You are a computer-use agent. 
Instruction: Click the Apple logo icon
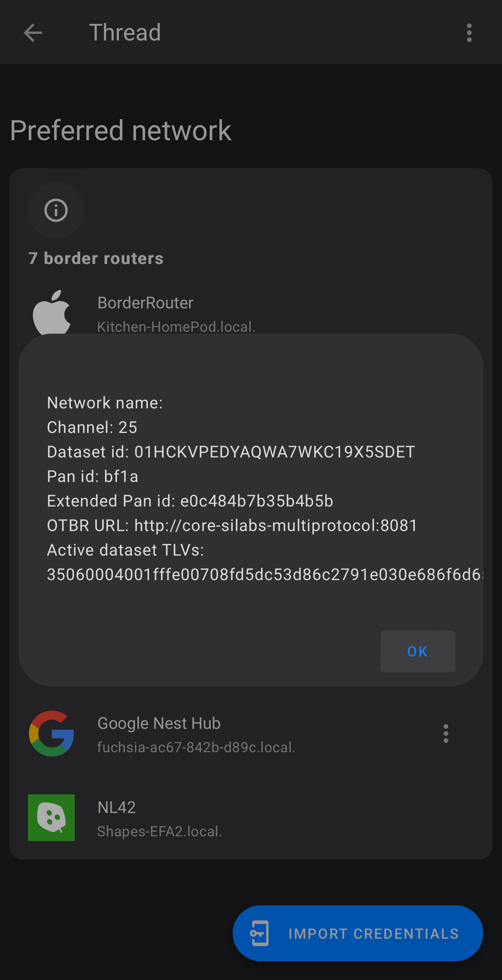[51, 312]
